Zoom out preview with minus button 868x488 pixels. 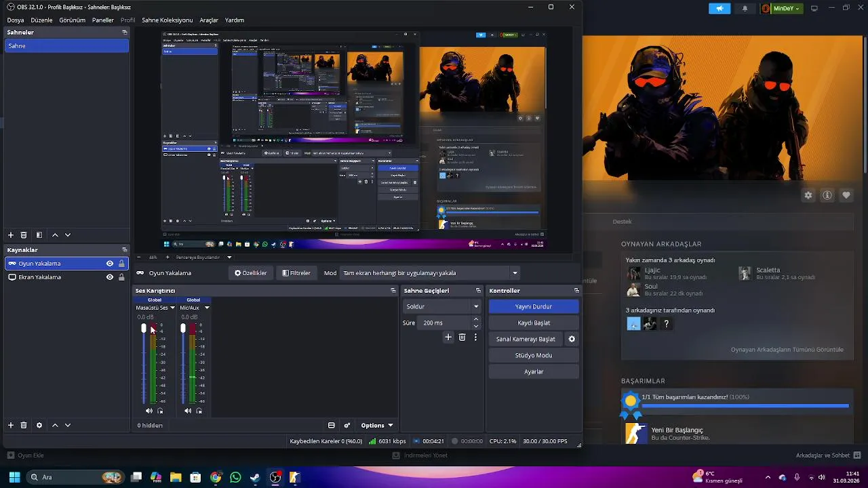(x=139, y=258)
